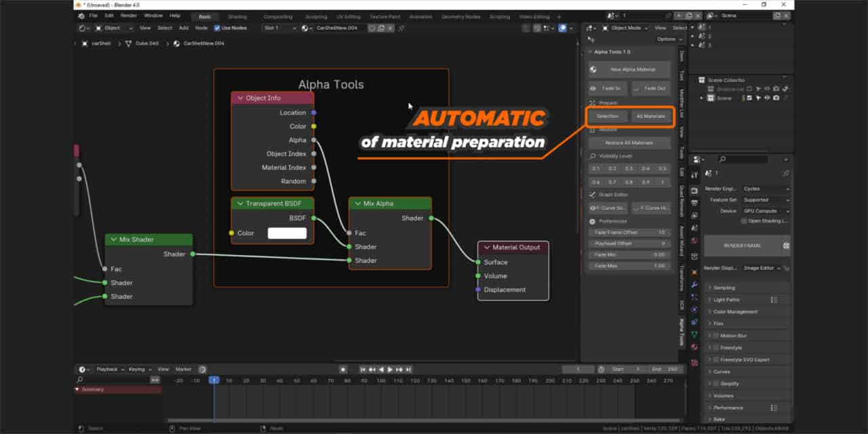This screenshot has width=868, height=434.
Task: Enable the Freestyle checkbox
Action: pos(716,348)
